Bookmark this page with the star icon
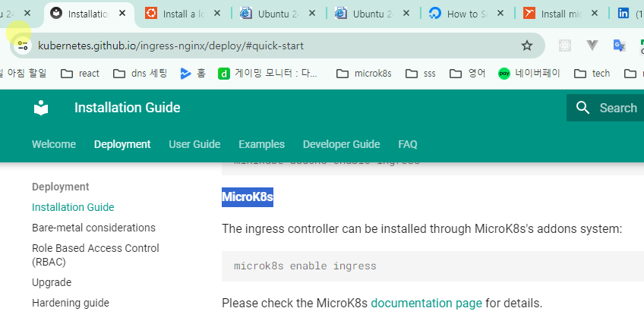 (x=527, y=46)
